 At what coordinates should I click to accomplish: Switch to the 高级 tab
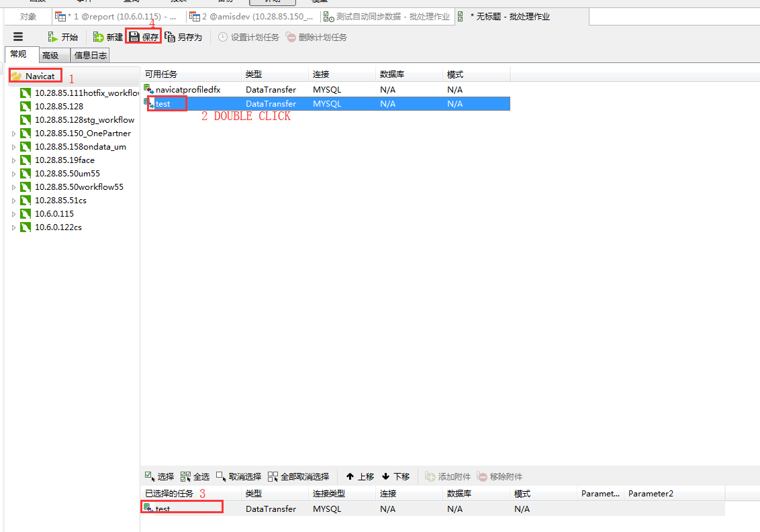point(54,55)
